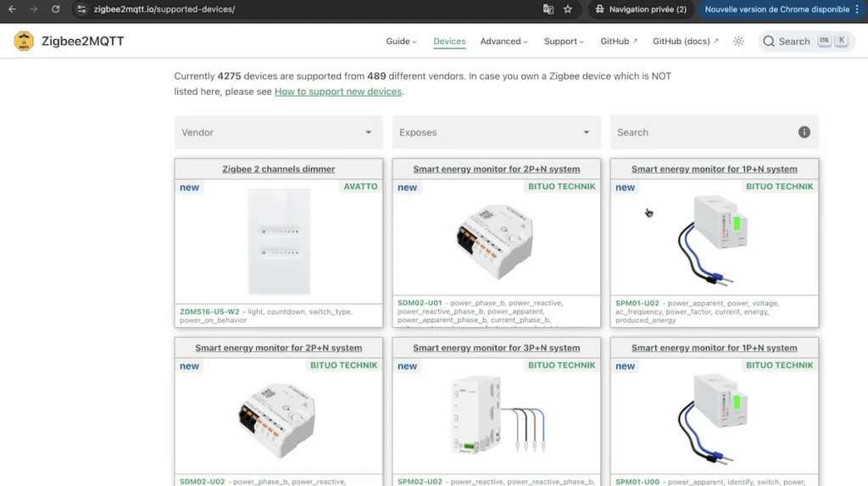Open Zigbee 2 channels dimmer title link

278,169
